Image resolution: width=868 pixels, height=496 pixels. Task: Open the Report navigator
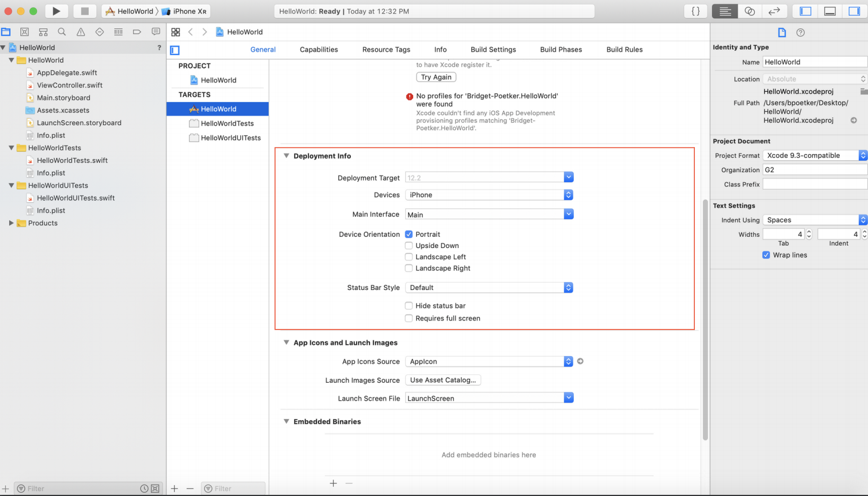point(156,32)
